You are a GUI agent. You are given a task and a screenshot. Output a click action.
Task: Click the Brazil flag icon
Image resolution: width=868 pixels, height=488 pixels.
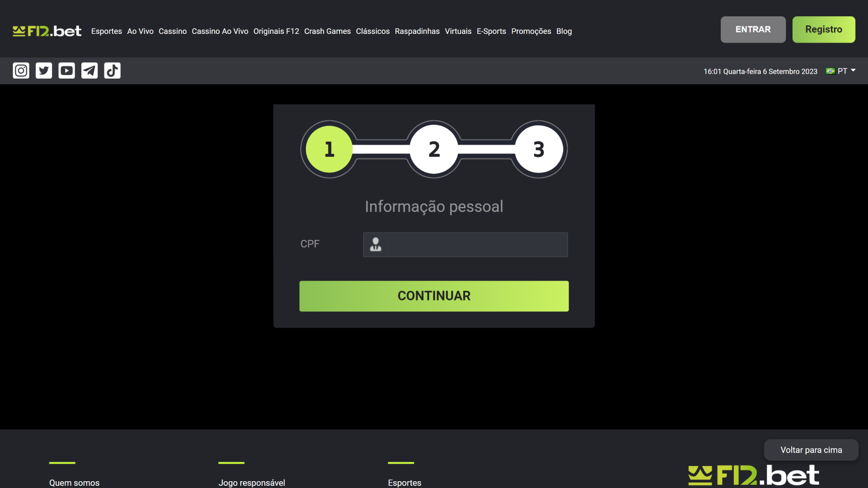tap(830, 71)
